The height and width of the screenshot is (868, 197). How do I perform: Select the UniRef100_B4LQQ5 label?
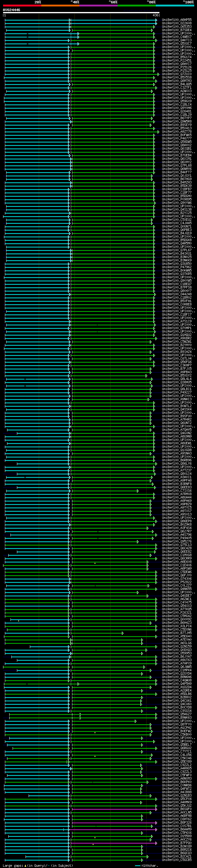pos(177,84)
